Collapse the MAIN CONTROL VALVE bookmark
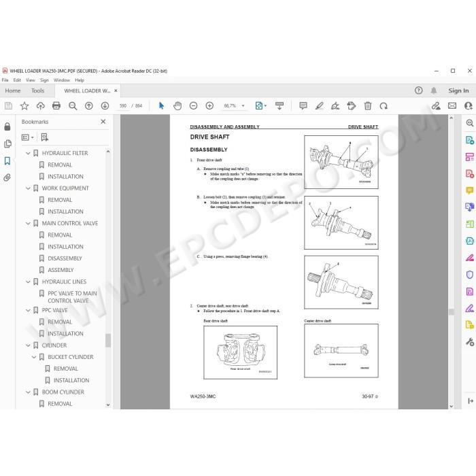 coord(28,224)
